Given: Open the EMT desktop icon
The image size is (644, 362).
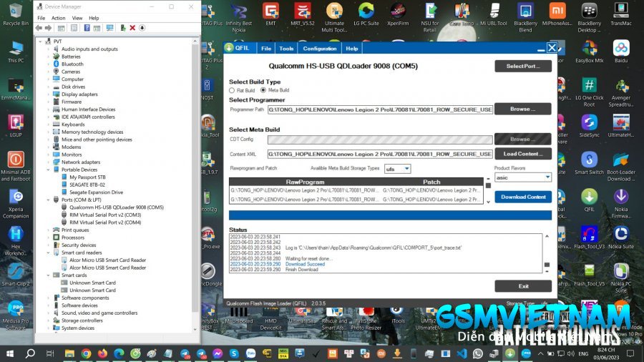Looking at the screenshot, I should point(270,15).
